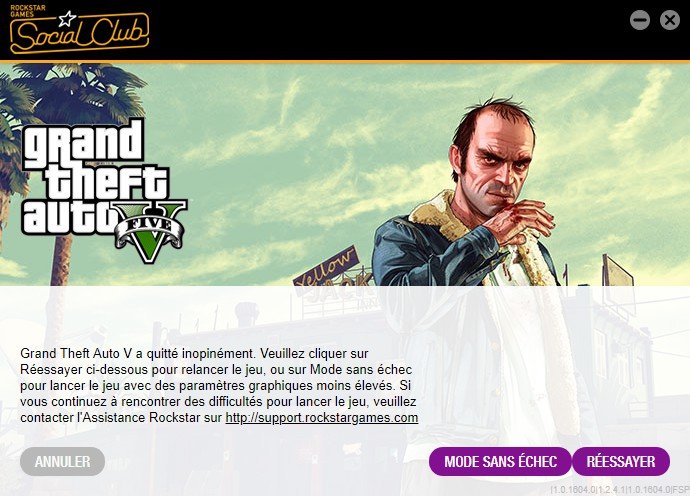Click the orange divider under header

[x=345, y=62]
